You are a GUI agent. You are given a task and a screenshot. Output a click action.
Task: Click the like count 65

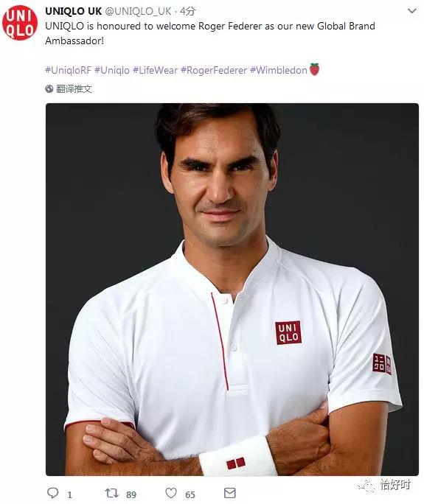(x=190, y=494)
